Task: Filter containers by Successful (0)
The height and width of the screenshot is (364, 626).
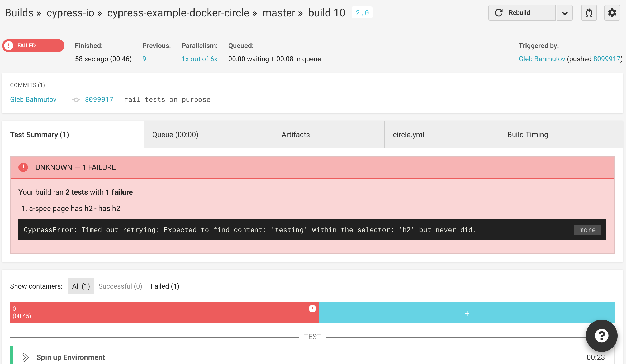Action: tap(120, 286)
